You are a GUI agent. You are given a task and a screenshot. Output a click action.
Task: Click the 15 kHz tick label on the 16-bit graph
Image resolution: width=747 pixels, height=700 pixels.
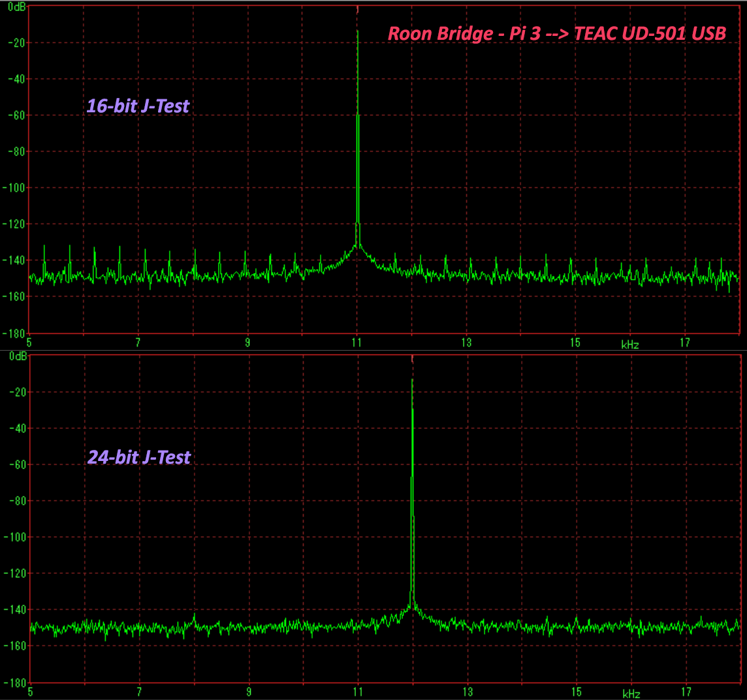click(x=575, y=343)
